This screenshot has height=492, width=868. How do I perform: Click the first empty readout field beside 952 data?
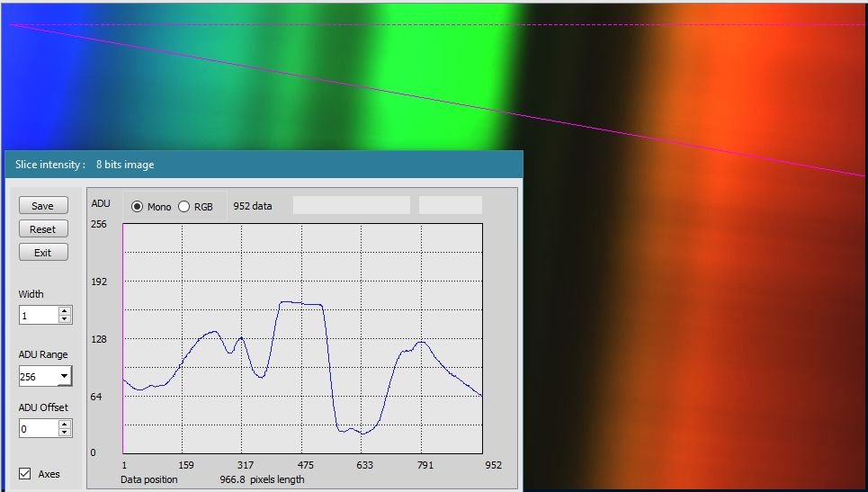(x=351, y=206)
